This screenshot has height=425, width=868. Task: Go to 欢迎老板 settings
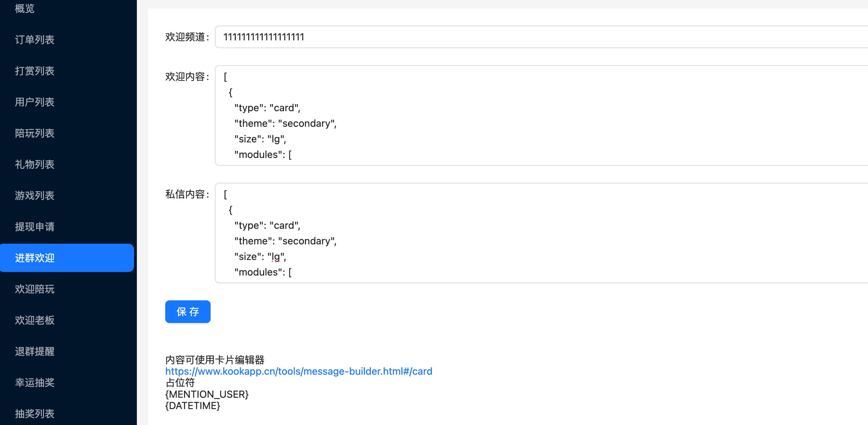coord(35,320)
